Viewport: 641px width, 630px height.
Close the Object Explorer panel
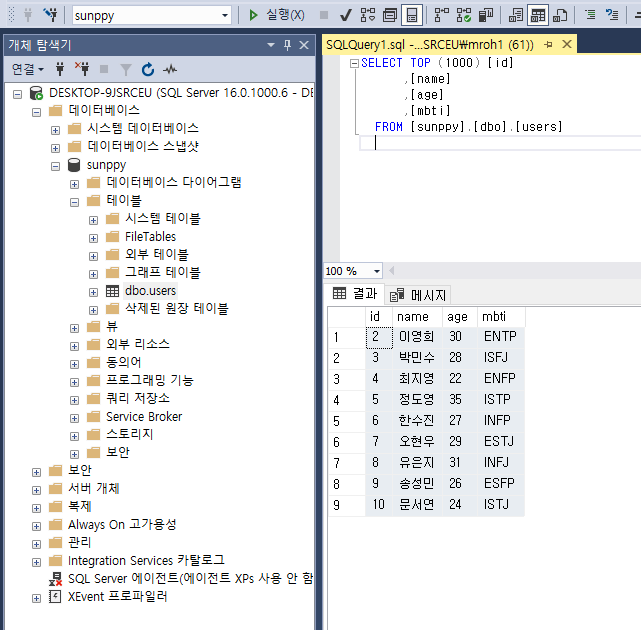[304, 45]
